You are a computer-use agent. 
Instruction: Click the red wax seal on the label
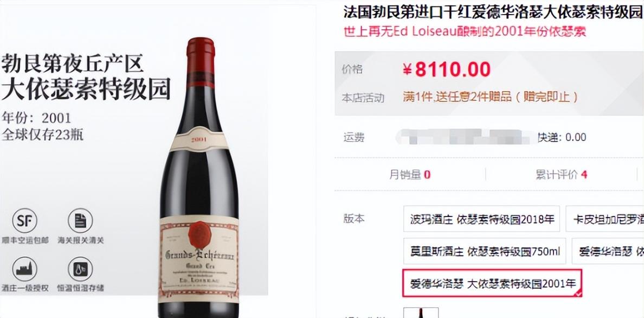tap(199, 235)
